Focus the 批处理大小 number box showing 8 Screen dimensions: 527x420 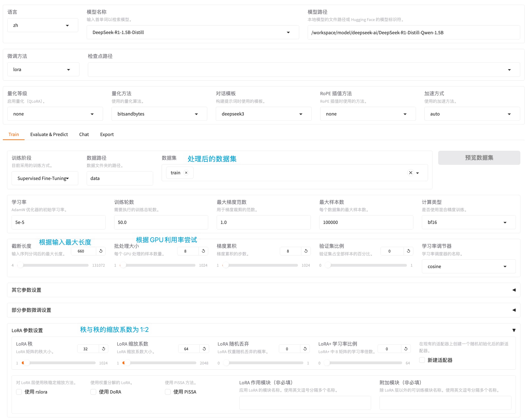[x=188, y=251]
